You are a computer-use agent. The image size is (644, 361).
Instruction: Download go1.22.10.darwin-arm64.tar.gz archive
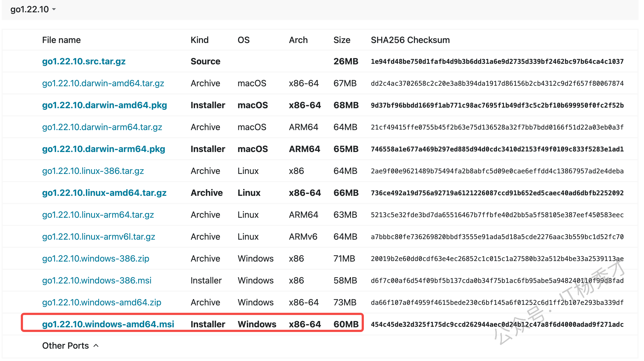102,127
